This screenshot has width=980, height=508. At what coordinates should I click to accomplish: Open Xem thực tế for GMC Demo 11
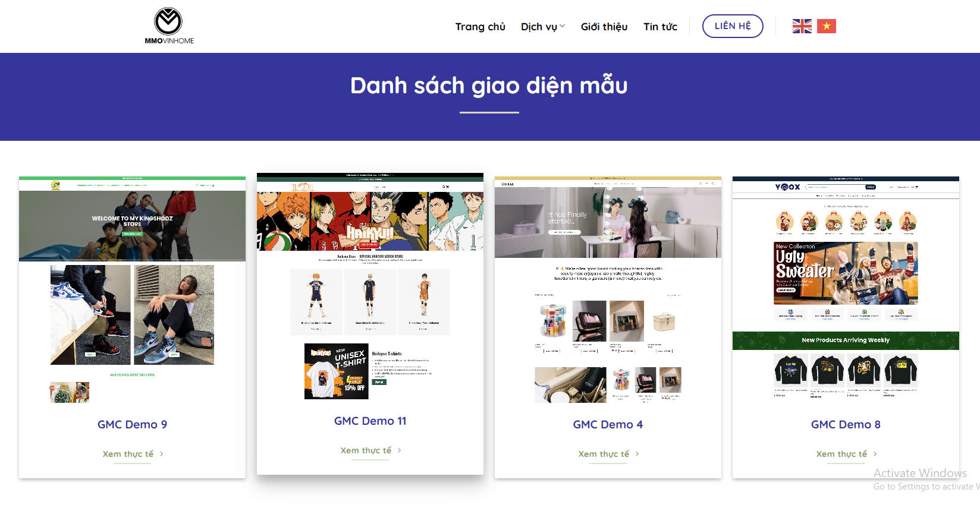coord(366,450)
